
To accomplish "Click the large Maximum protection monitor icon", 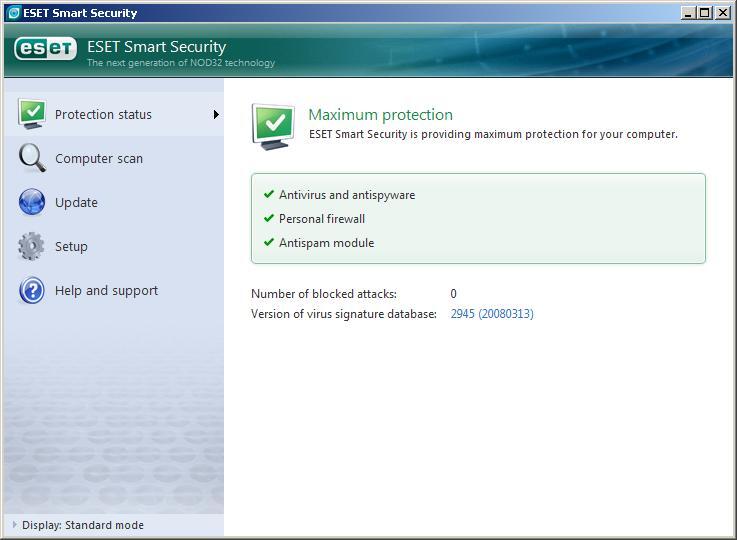I will click(x=274, y=127).
